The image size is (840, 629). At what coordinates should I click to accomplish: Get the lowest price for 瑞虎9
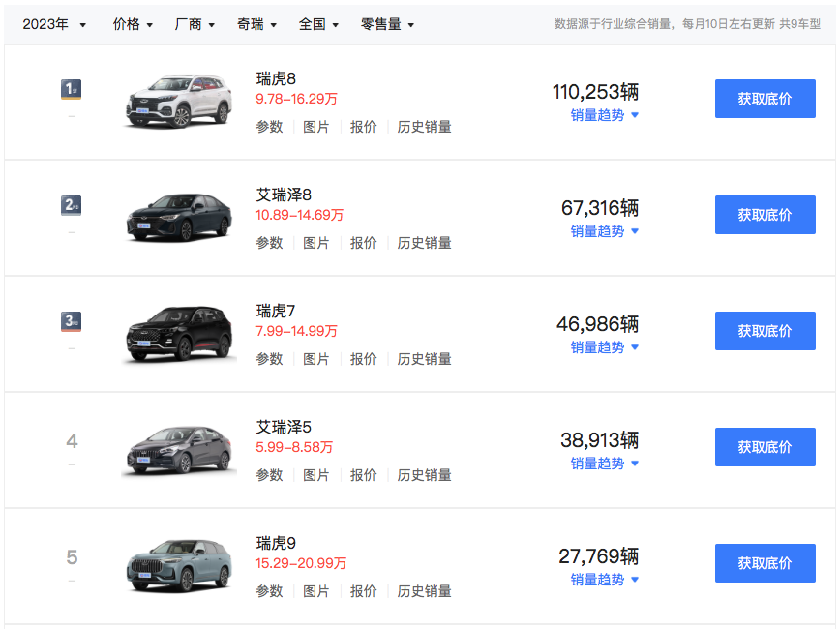click(x=765, y=563)
